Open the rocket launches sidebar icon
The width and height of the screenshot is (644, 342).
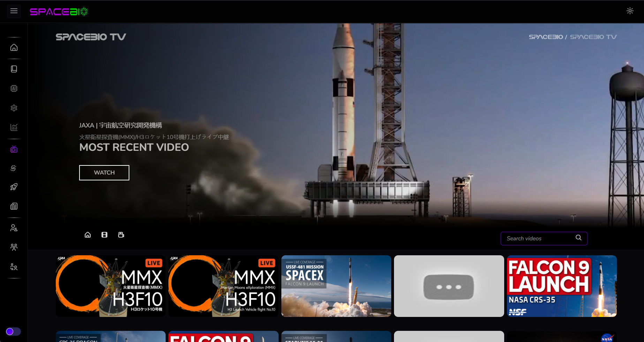14,187
